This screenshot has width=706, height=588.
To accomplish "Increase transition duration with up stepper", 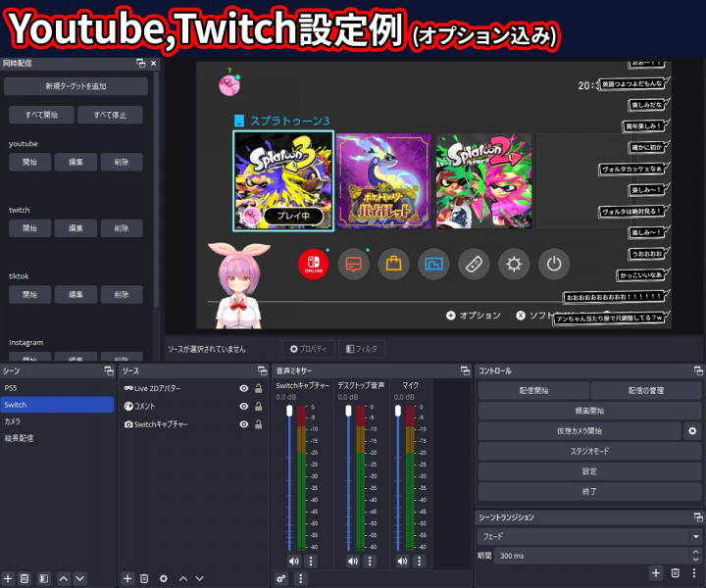I will (695, 552).
